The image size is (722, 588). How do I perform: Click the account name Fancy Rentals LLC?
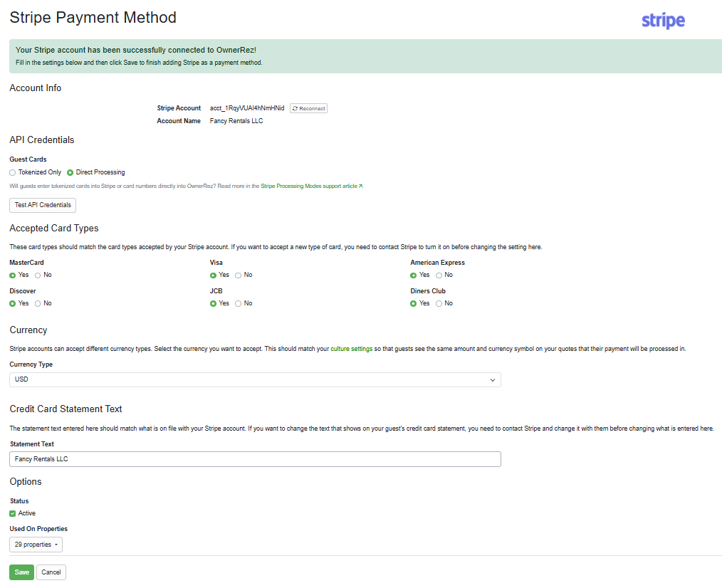click(x=236, y=120)
